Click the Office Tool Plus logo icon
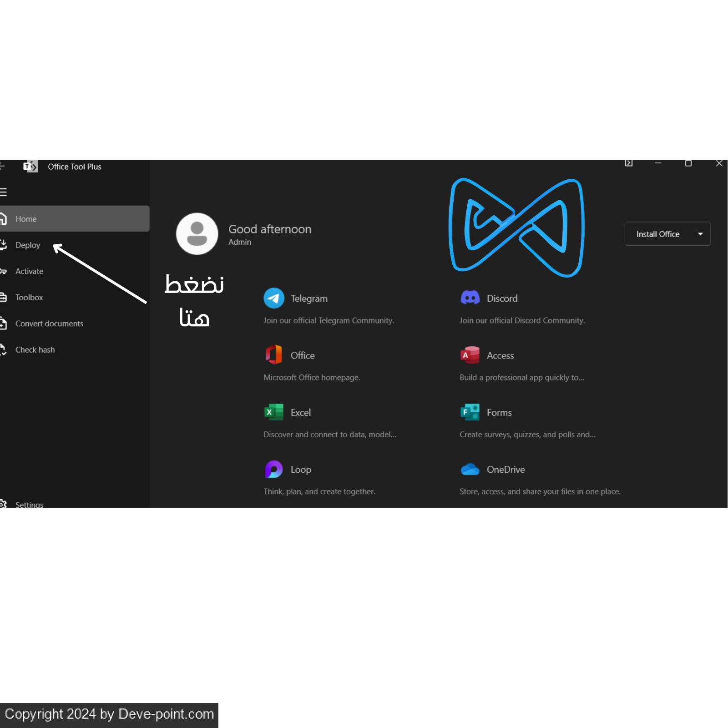 coord(30,167)
